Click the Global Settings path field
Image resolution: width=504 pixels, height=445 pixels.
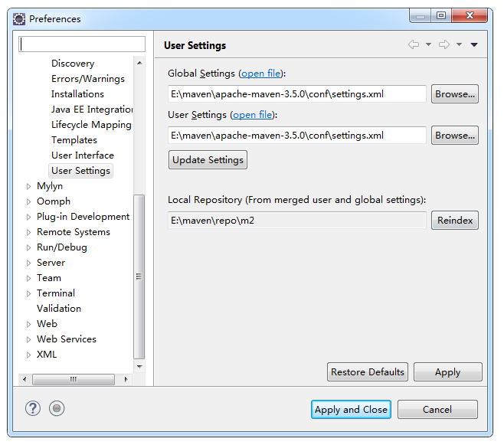pos(297,93)
